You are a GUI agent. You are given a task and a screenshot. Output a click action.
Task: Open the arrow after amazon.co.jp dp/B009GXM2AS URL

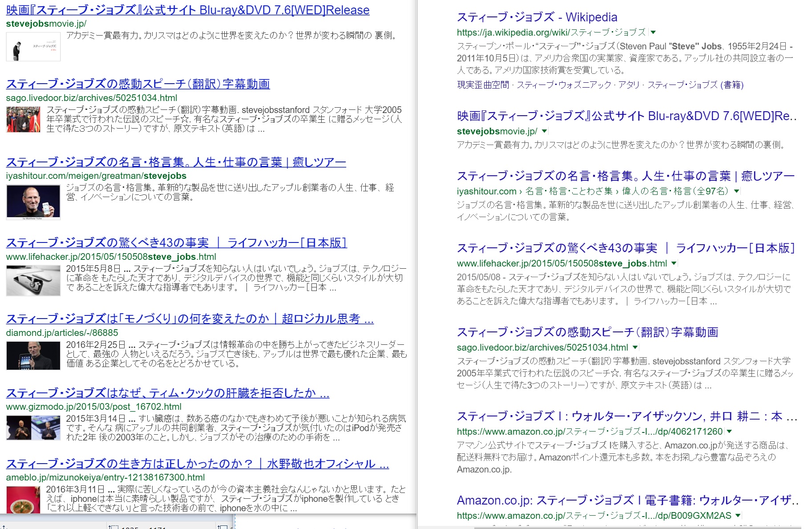(738, 515)
